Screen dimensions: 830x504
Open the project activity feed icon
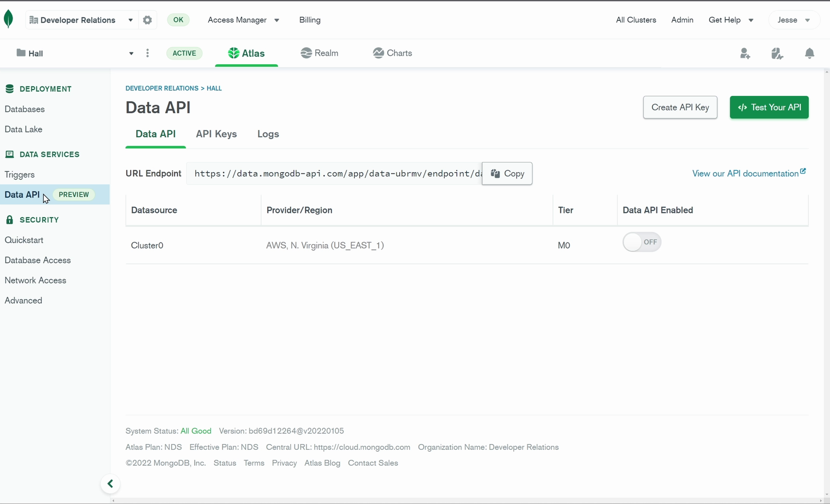(x=777, y=53)
